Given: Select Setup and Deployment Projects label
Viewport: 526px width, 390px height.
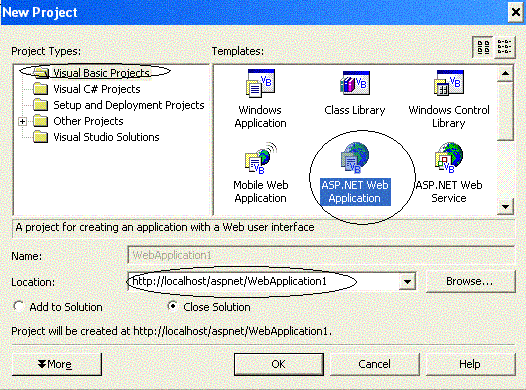Looking at the screenshot, I should pos(129,105).
